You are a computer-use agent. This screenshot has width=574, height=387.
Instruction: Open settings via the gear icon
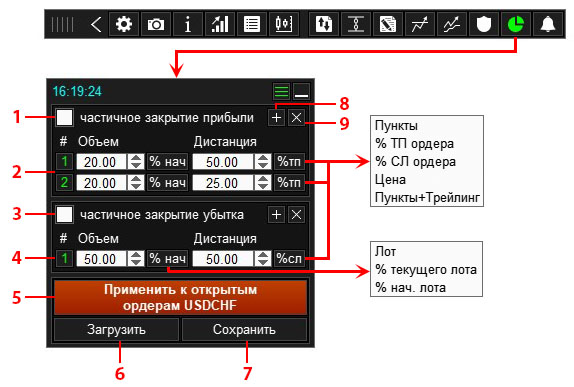(x=124, y=25)
